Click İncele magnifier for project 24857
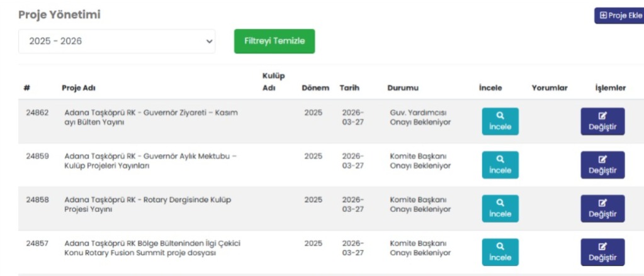Viewport: 644px width, 276px height. (500, 246)
